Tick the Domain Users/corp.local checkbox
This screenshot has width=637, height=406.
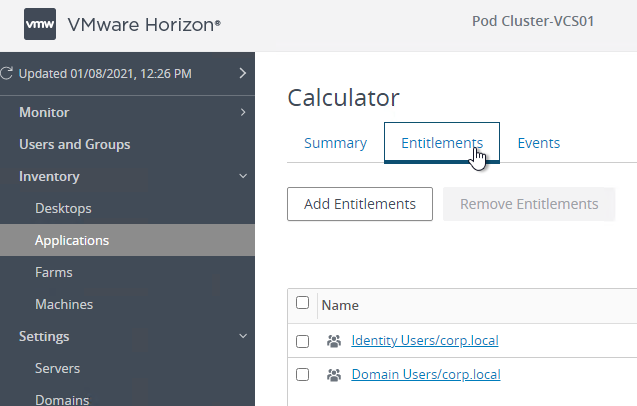point(302,375)
